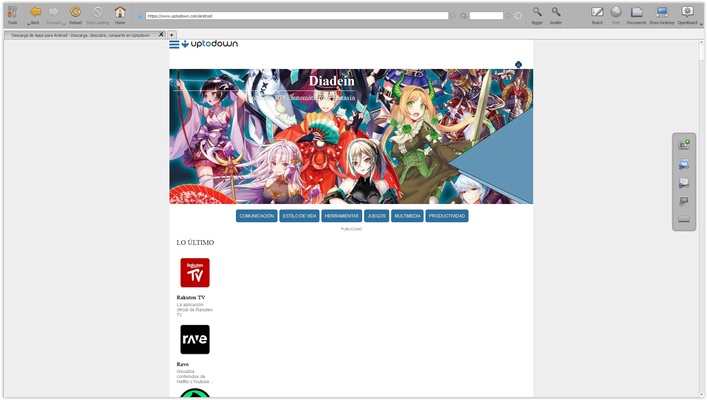Click the vertical page scrollbar
The width and height of the screenshot is (707, 400).
tap(701, 218)
